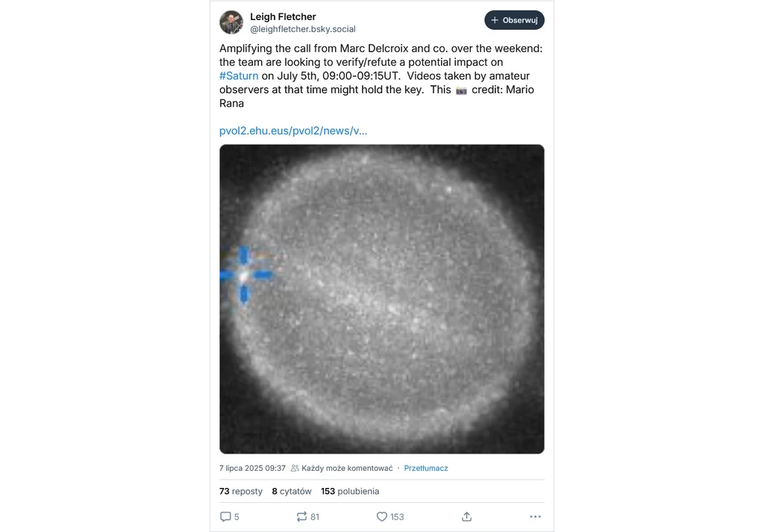764x532 pixels.
Task: Click the @leighfletcher.bsky.social handle
Action: coord(303,29)
